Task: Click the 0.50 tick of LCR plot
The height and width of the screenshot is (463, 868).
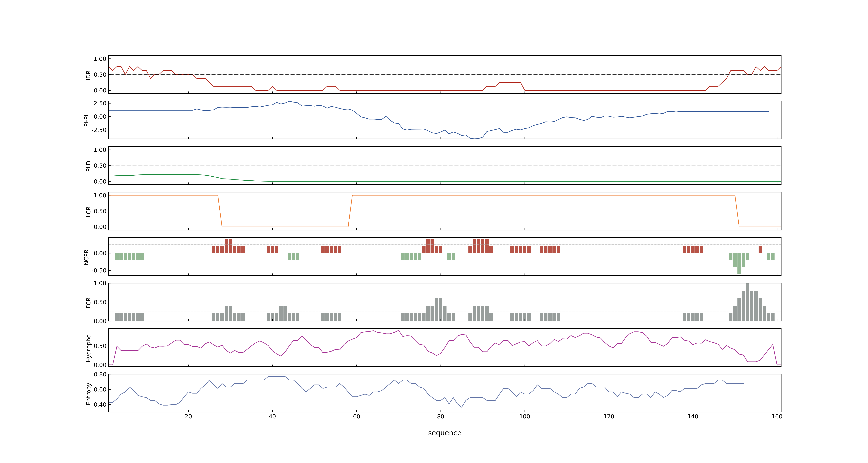Action: click(100, 211)
